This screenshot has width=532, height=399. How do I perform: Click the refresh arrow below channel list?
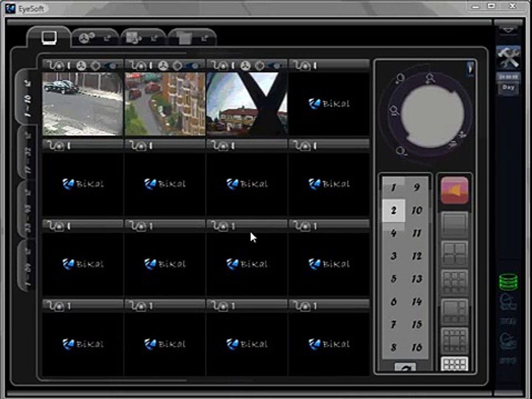click(x=405, y=367)
